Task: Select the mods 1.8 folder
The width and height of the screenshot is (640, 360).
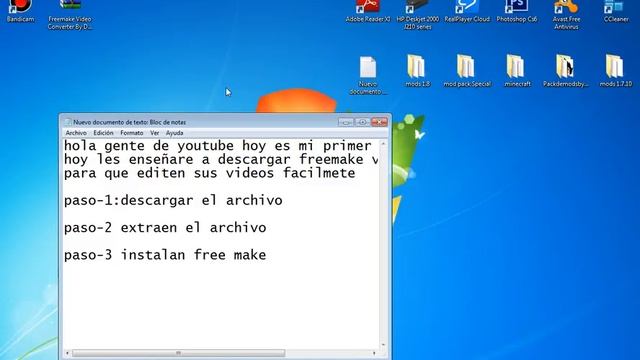Action: pos(417,71)
